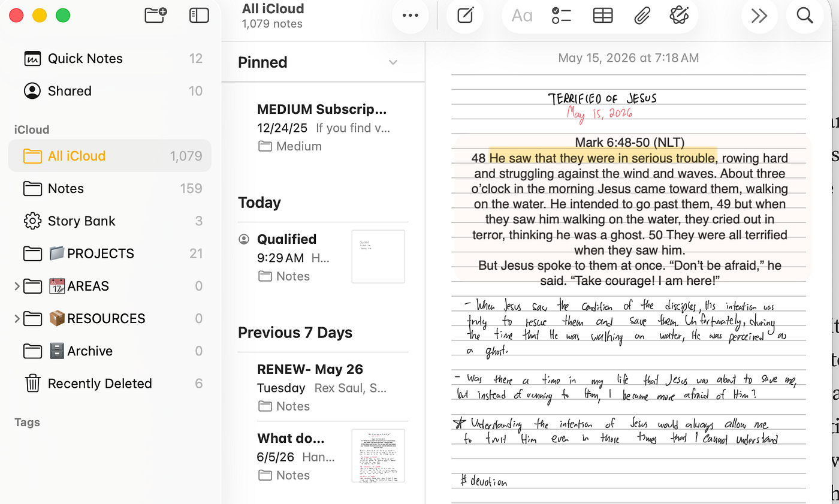Click the Previous 7 Days section header

point(295,333)
